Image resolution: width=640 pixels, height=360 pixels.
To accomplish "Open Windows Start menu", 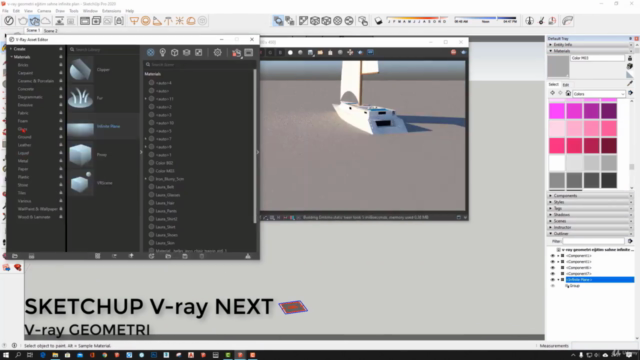I will click(6, 355).
